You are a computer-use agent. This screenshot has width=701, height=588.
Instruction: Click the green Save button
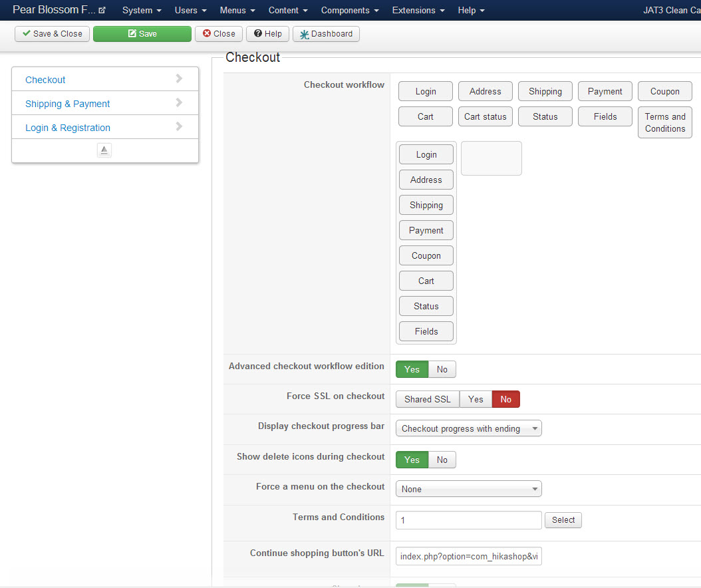(142, 34)
